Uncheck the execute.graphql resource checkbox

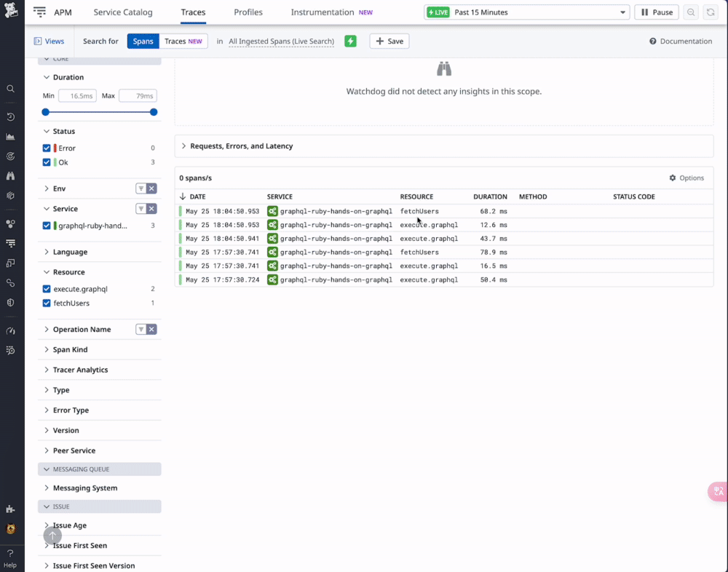click(47, 289)
